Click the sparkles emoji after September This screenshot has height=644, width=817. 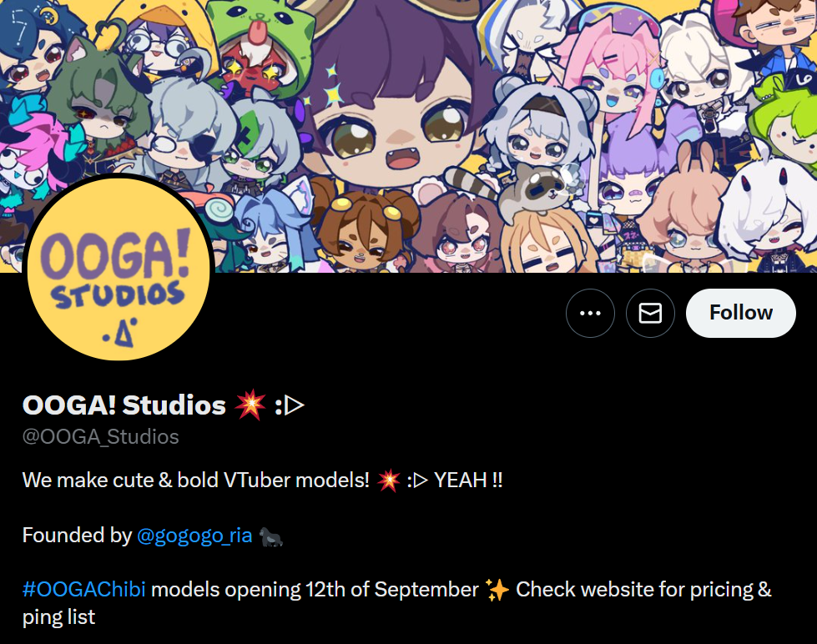497,590
